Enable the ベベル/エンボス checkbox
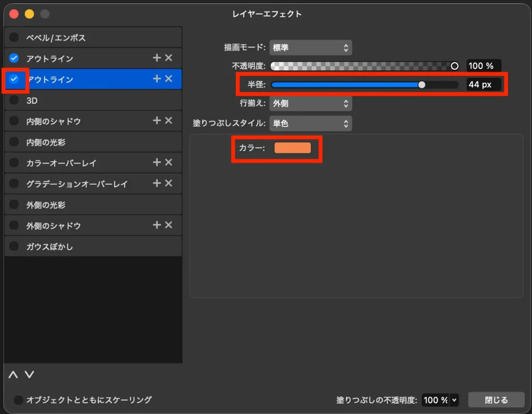 coord(14,37)
